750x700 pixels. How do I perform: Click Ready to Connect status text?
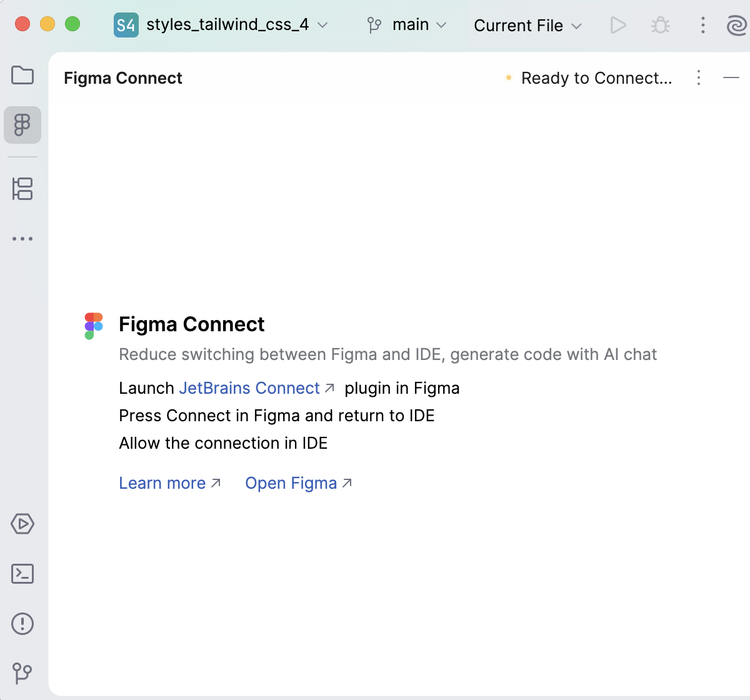point(597,78)
